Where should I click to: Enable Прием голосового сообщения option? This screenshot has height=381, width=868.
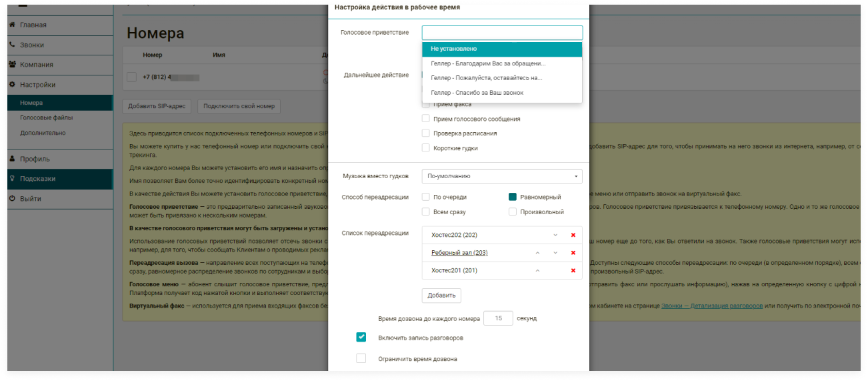click(x=425, y=119)
